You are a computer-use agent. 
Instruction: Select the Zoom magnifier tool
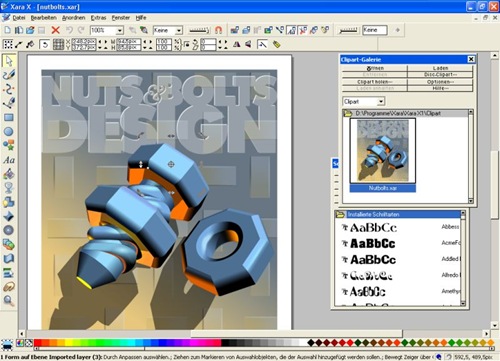(9, 301)
